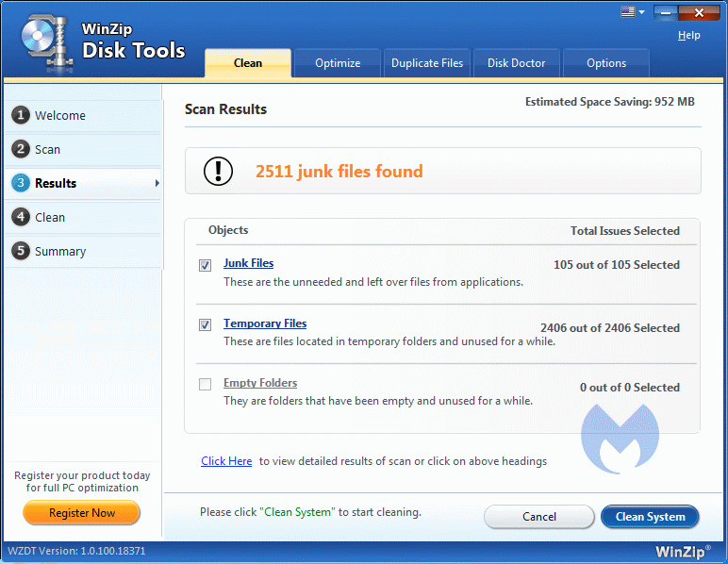Open the Help link
This screenshot has width=728, height=564.
(688, 35)
